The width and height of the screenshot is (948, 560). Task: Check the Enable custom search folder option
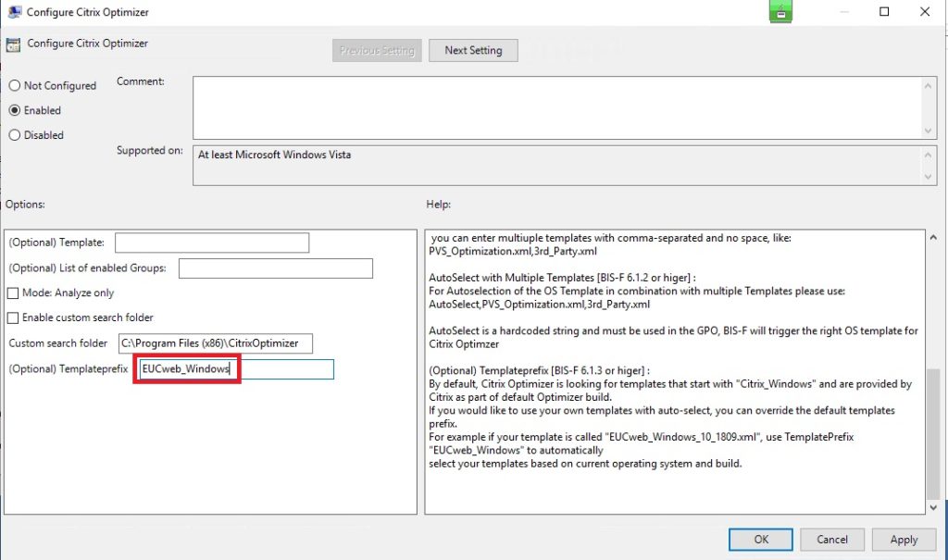13,317
